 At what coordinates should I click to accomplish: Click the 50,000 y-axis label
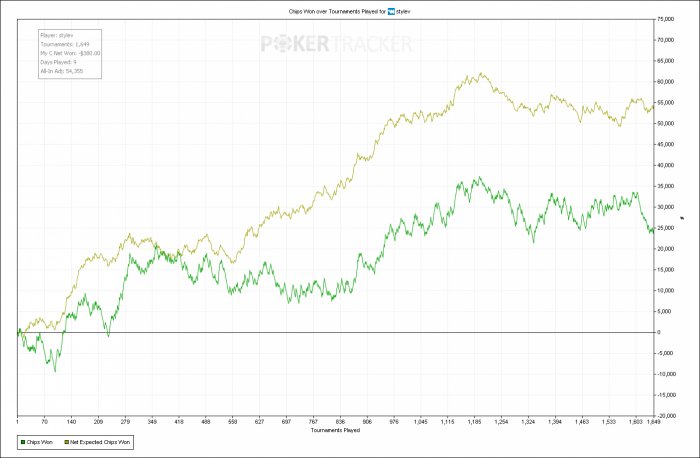(666, 124)
